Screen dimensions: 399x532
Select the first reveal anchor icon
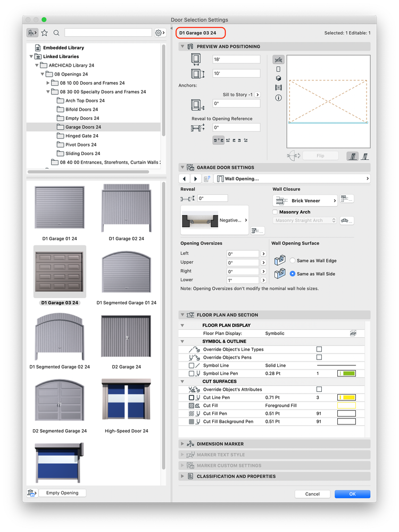click(x=218, y=140)
